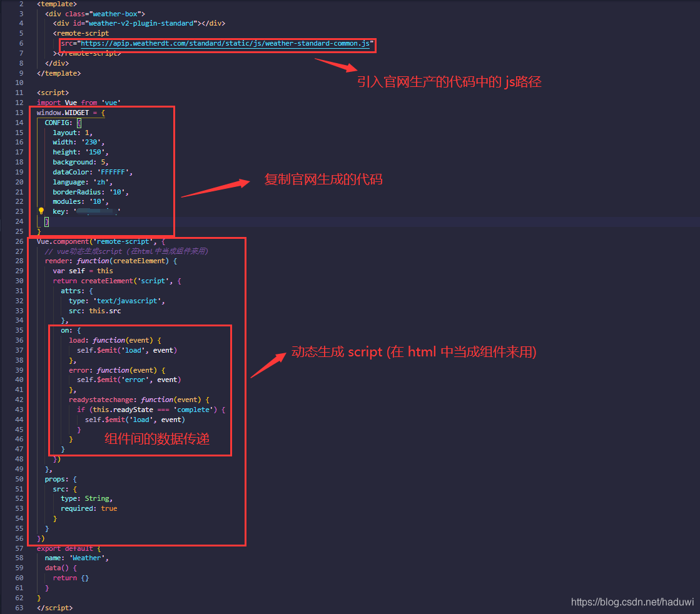This screenshot has width=700, height=614.
Task: Click the blurred key value on line 23
Action: (x=96, y=211)
